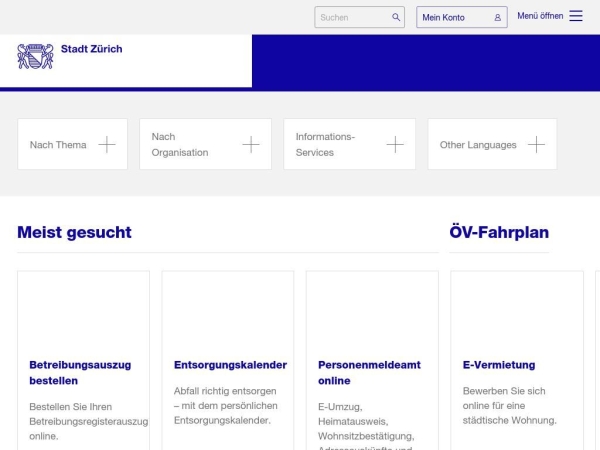This screenshot has height=450, width=600.
Task: Focus the Suchen search field
Action: pyautogui.click(x=350, y=17)
